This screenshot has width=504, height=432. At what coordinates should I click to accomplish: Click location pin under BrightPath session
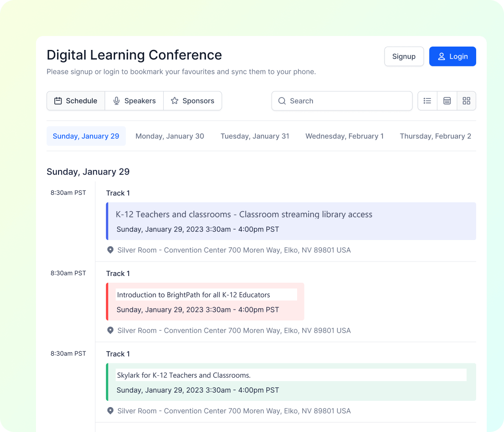(110, 330)
